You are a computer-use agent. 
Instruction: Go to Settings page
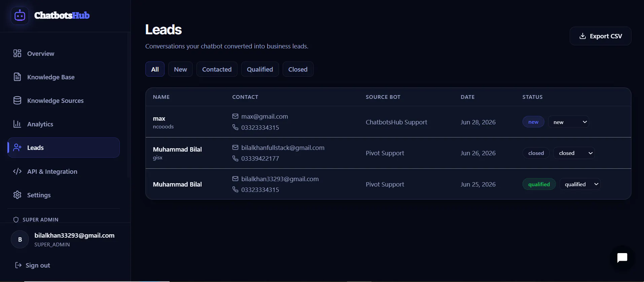64,195
